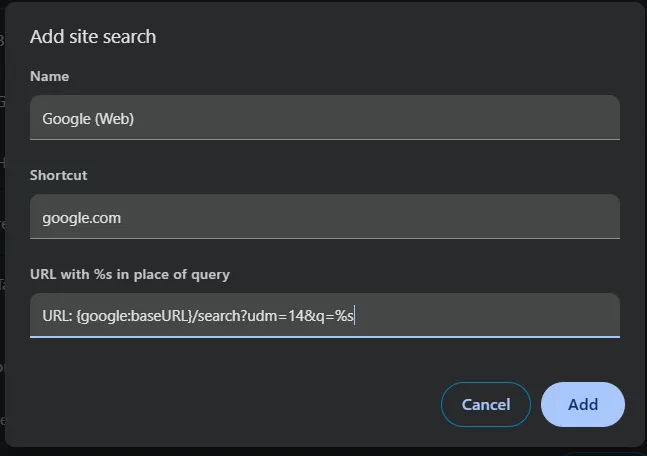Click empty space right of "google.com" in Shortcut field
The width and height of the screenshot is (647, 456).
[371, 217]
